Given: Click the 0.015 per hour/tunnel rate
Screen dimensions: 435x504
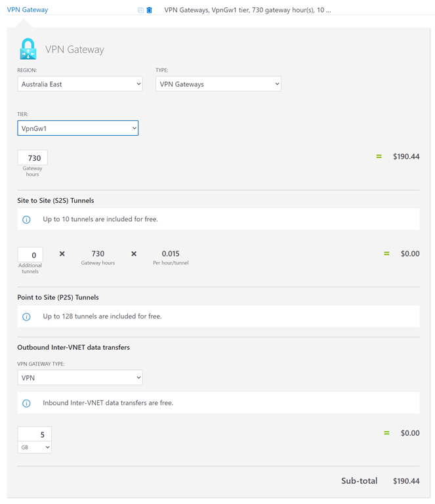Looking at the screenshot, I should coord(171,254).
